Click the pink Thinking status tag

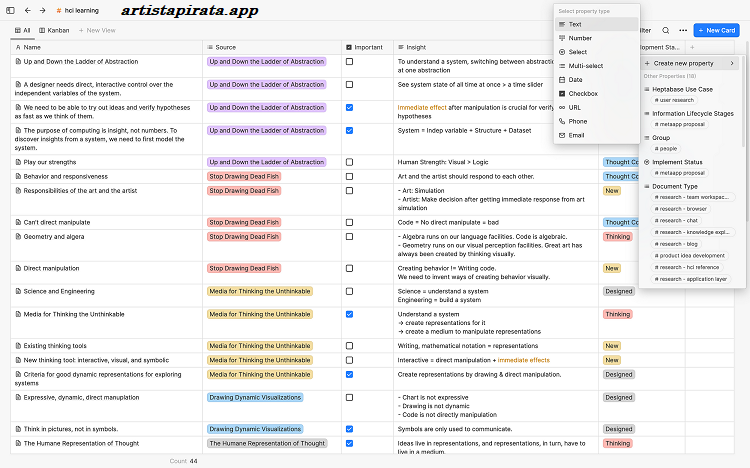617,237
